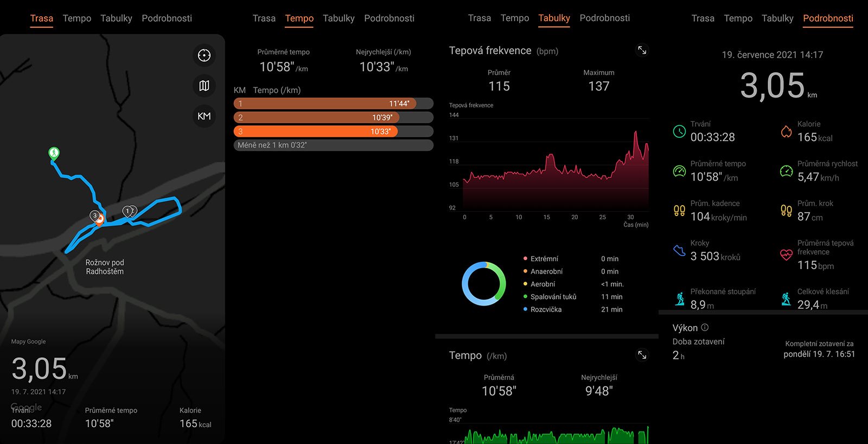Select the kilometer 3 pace bar 10'33"
This screenshot has width=868, height=444.
tap(316, 131)
